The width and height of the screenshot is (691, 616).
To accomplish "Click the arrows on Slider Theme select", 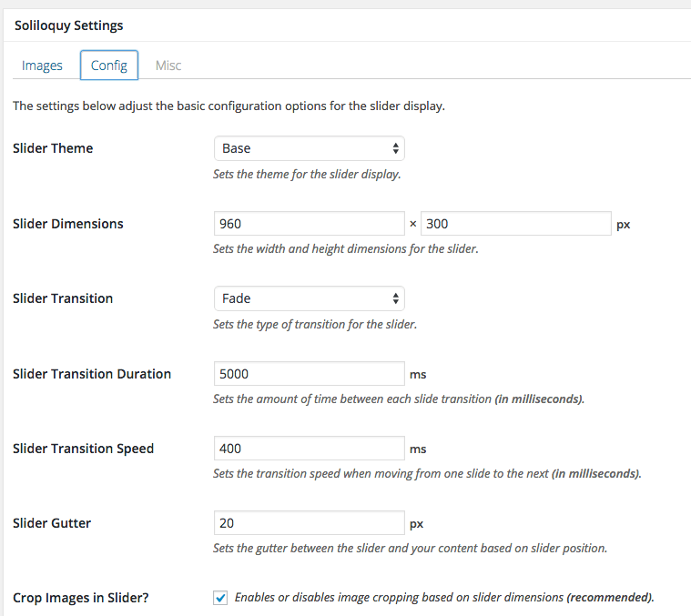I will point(395,148).
